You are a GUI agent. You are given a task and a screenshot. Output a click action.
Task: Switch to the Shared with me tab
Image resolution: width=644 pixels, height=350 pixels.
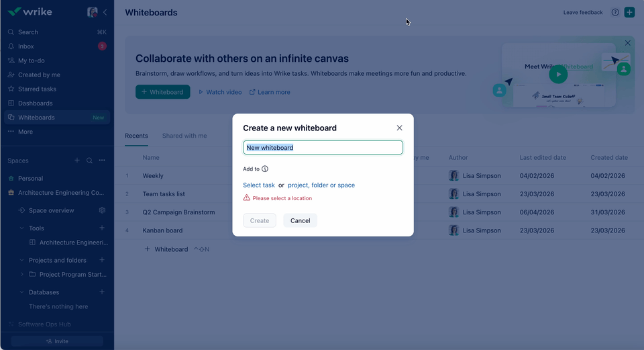184,136
